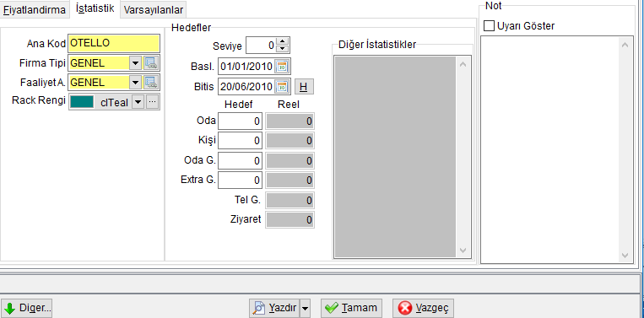Open the Varsayılanlar tab
Viewport: 644px width, 318px height.
154,10
